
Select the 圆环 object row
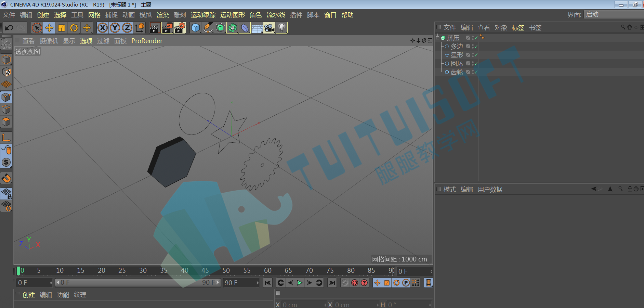[457, 63]
